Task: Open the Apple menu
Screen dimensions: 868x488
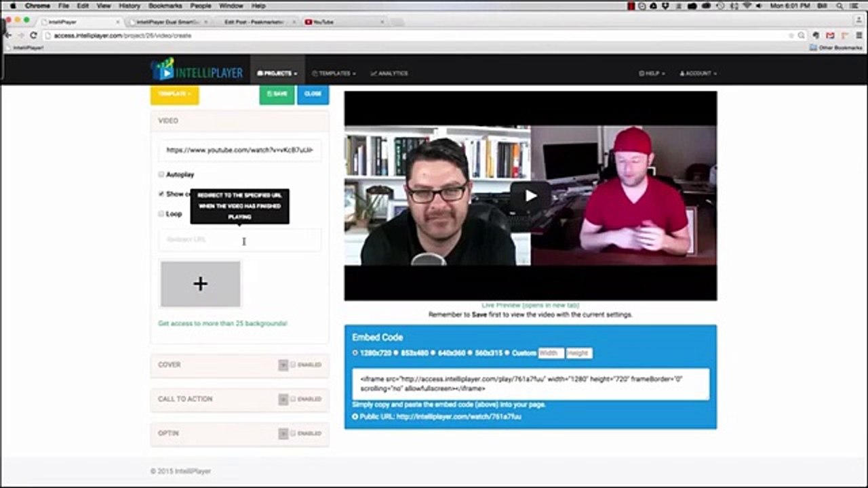Action: tap(13, 5)
